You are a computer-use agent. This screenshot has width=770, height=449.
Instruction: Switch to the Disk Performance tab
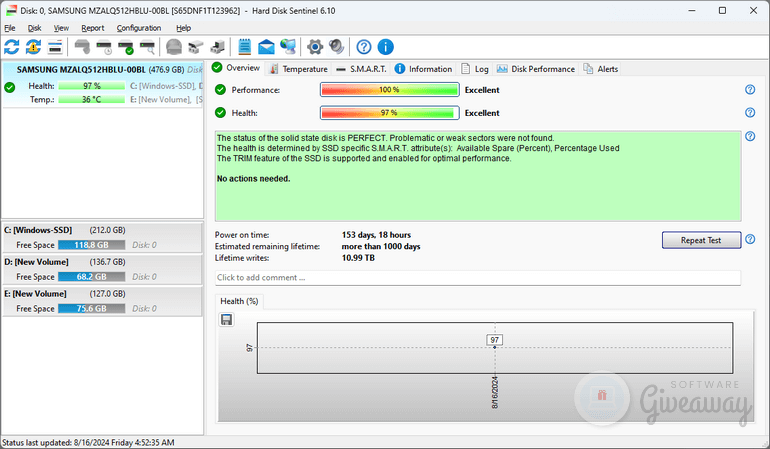(536, 69)
